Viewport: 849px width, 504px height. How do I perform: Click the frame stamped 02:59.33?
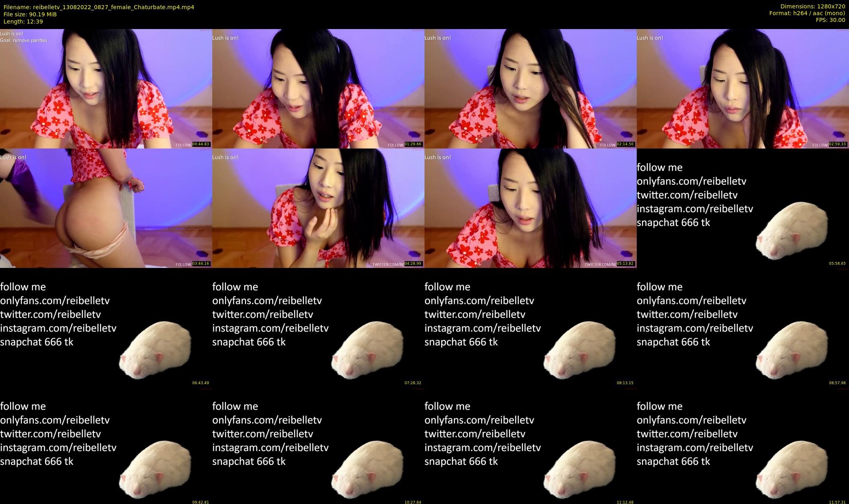(743, 88)
